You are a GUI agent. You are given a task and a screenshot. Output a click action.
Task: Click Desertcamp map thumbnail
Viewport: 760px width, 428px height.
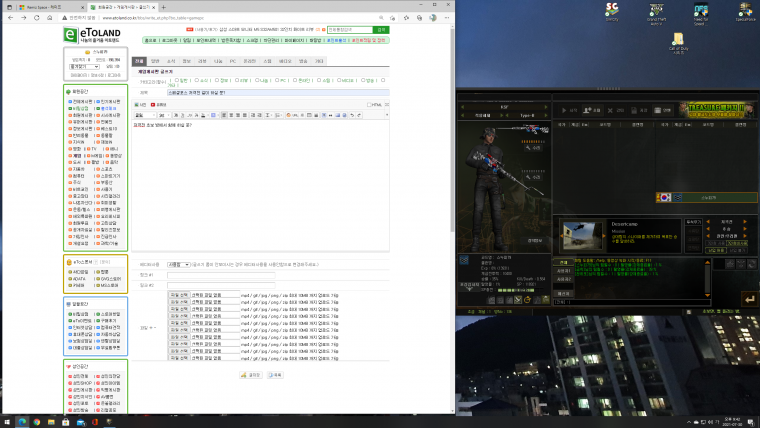[x=583, y=236]
